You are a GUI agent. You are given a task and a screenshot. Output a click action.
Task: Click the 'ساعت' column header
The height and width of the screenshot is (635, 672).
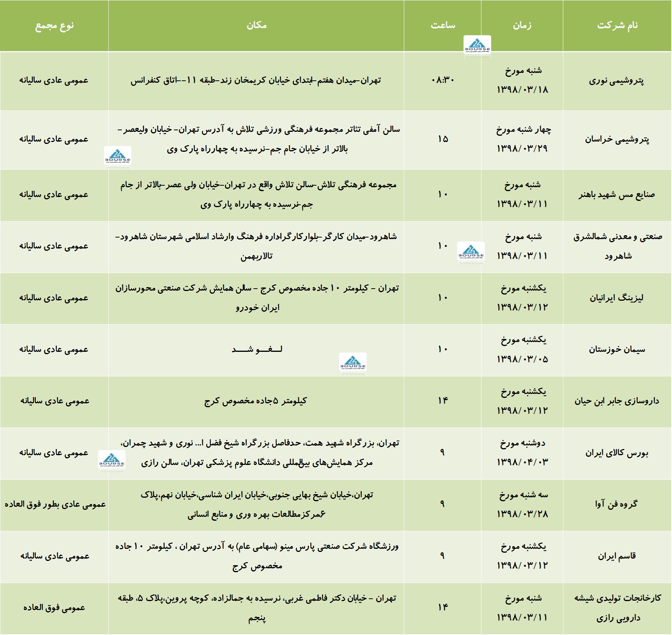443,25
